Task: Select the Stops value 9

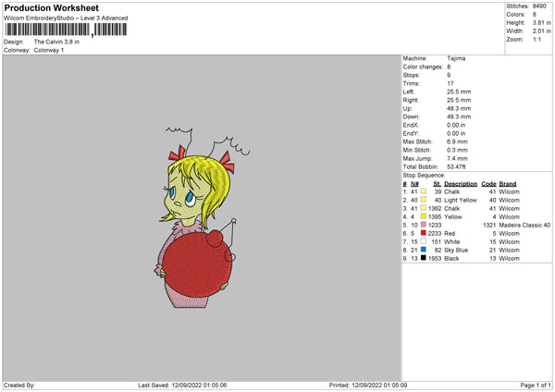Action: pyautogui.click(x=449, y=75)
